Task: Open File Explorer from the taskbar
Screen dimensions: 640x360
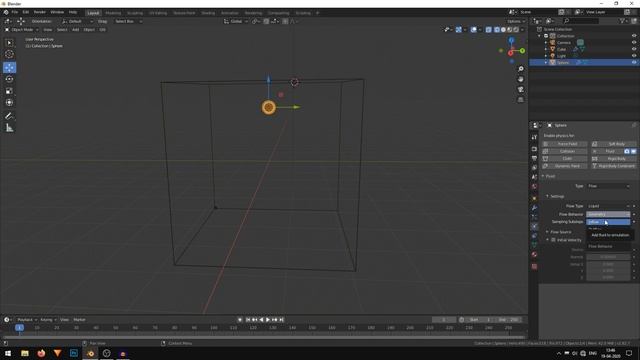Action: [25, 353]
